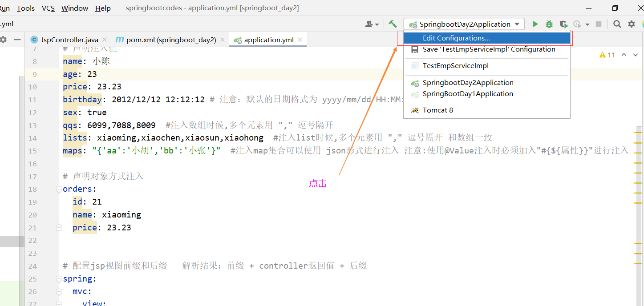Hide the project panel with minus icon
Viewport: 644px width, 306px height.
click(x=17, y=40)
